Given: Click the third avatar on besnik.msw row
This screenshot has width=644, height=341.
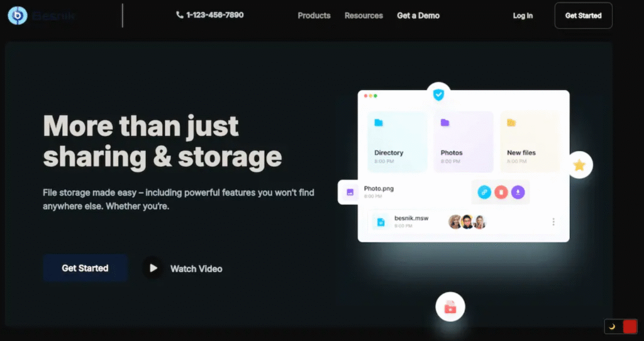Looking at the screenshot, I should click(479, 222).
